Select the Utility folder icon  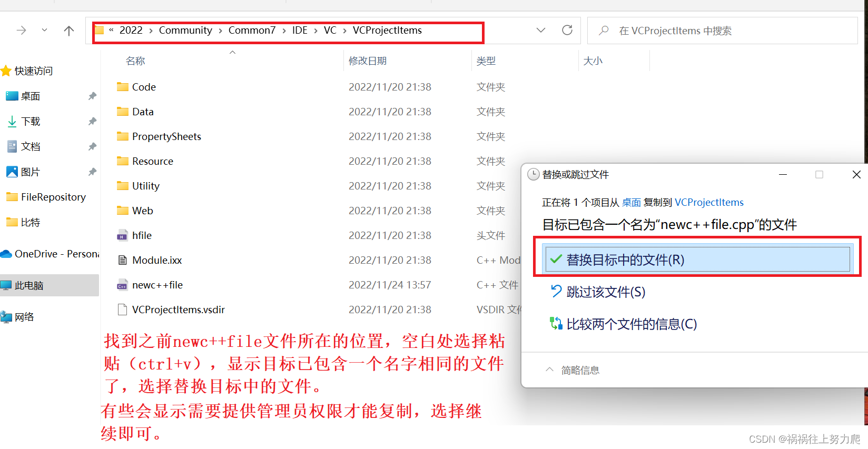123,185
